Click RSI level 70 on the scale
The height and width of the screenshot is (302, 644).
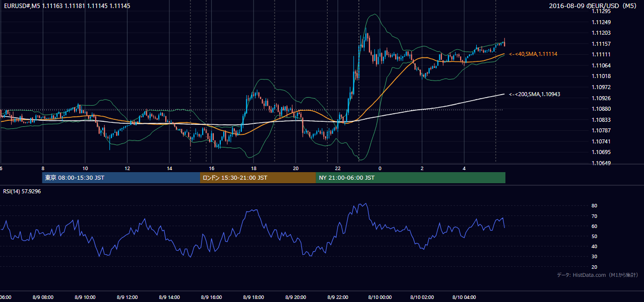595,216
